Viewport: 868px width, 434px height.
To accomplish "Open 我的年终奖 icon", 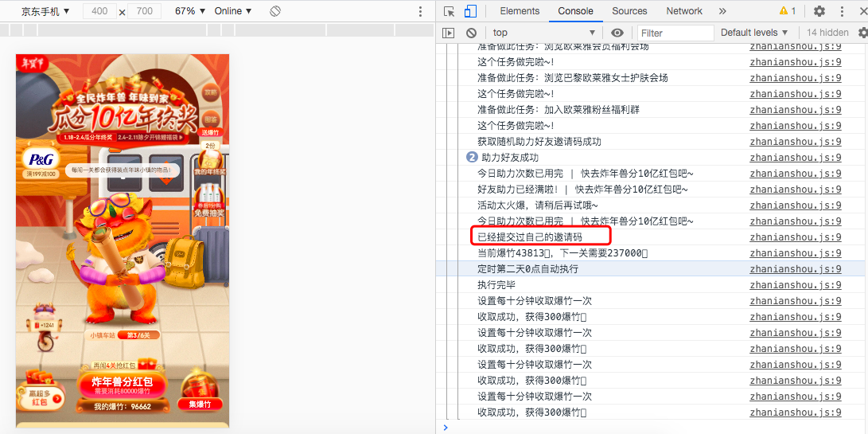I will pos(210,162).
